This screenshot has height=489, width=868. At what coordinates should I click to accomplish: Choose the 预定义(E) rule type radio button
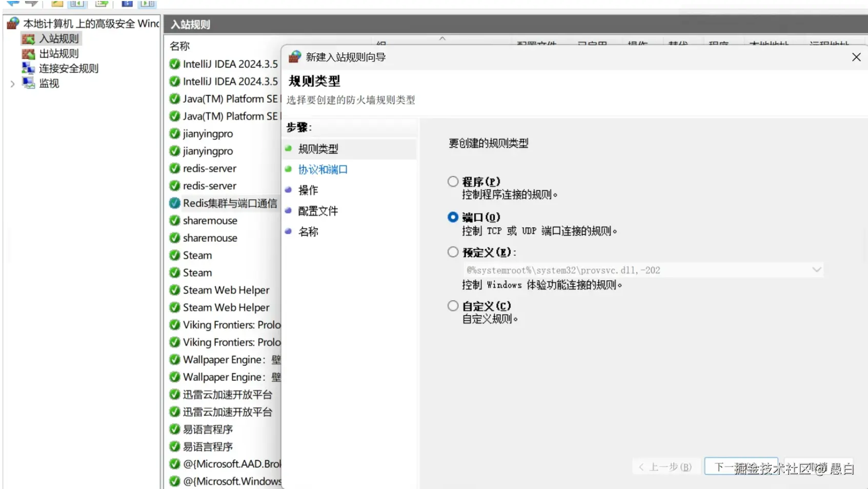tap(453, 252)
